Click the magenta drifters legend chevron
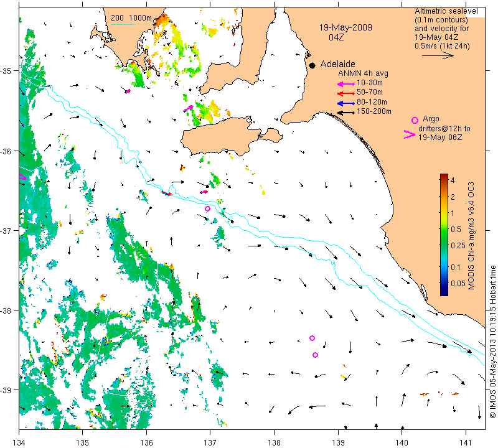The width and height of the screenshot is (498, 448). [x=410, y=134]
